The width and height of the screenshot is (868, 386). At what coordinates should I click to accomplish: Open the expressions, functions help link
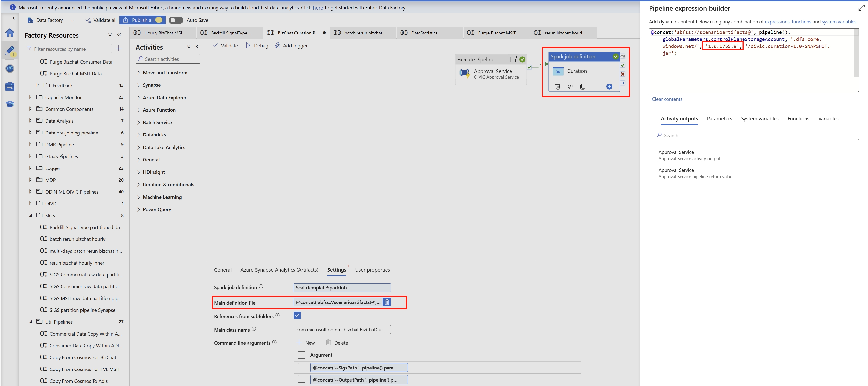click(x=788, y=22)
